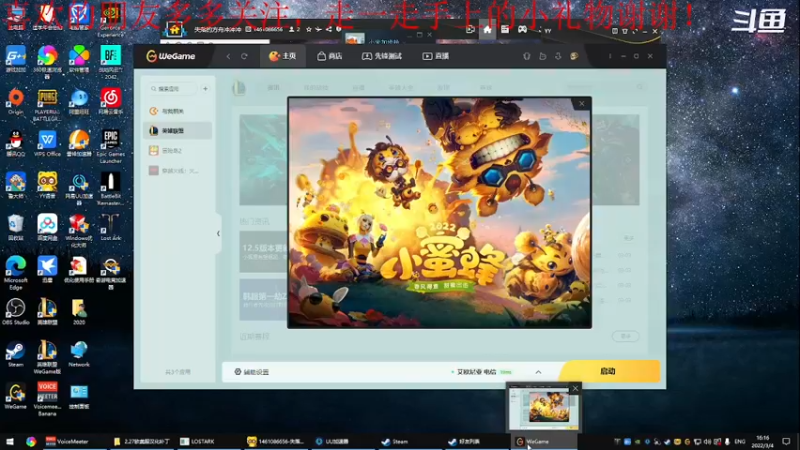800x450 pixels.
Task: Open the OBS Studio shortcut
Action: (x=16, y=311)
